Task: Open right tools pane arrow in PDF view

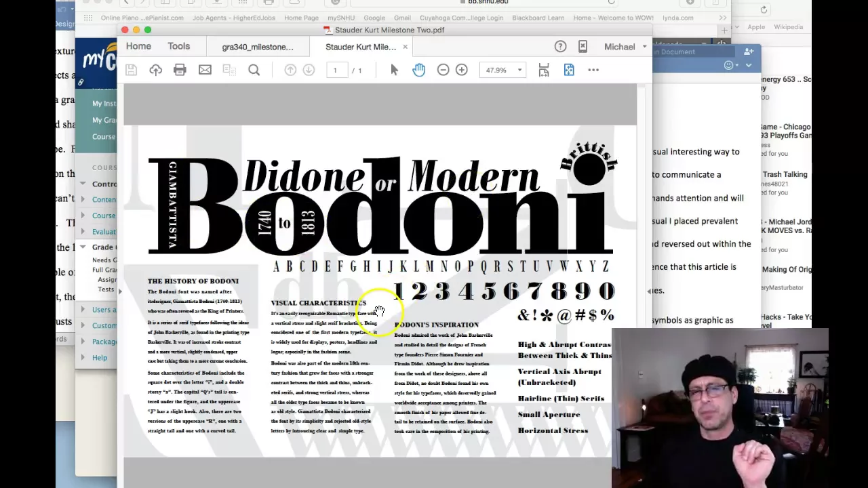Action: click(649, 291)
